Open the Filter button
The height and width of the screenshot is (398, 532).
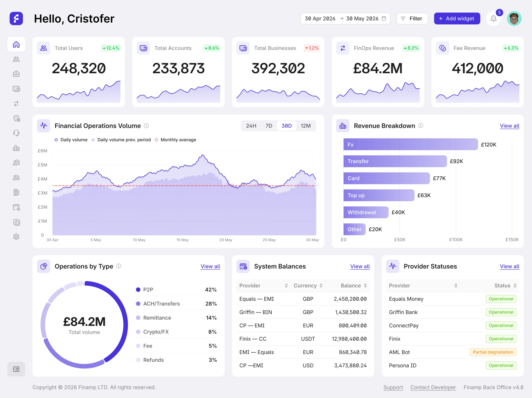pos(412,19)
